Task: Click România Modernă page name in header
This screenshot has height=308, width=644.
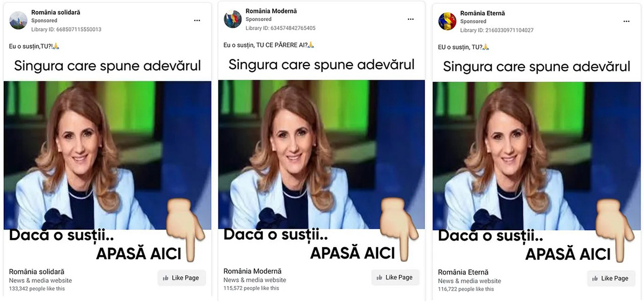Action: click(x=271, y=11)
